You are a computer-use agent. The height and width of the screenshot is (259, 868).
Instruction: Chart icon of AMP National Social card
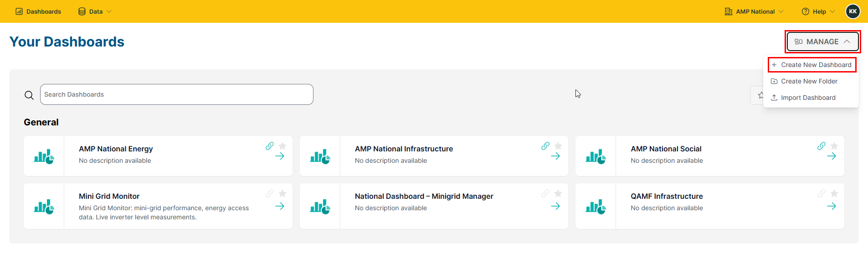[596, 156]
